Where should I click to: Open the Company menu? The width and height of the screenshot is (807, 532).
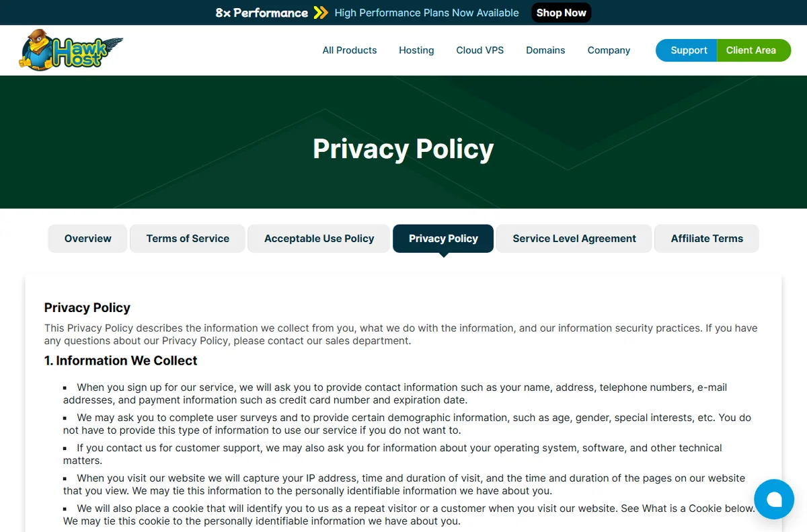pyautogui.click(x=609, y=50)
